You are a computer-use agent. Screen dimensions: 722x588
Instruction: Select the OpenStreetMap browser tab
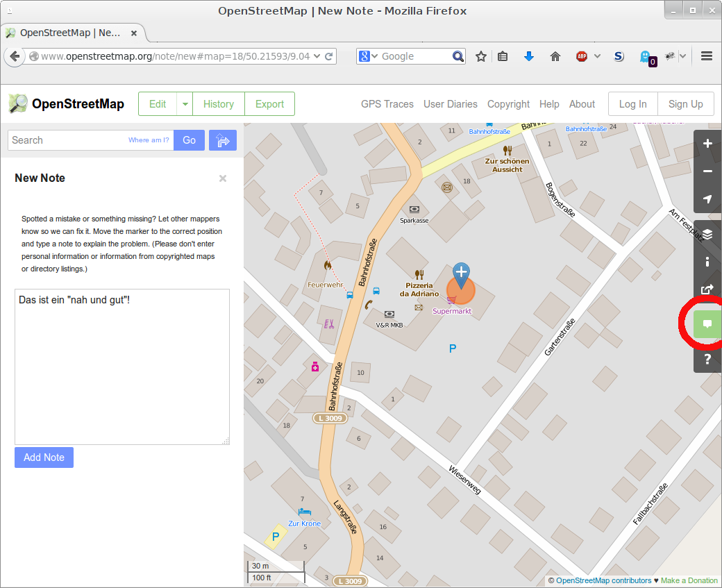(72, 33)
